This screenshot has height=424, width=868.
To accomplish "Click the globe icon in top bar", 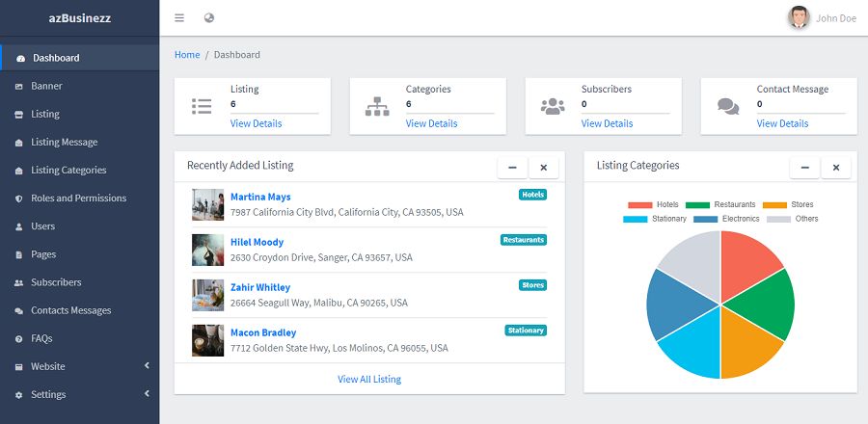I will [209, 18].
